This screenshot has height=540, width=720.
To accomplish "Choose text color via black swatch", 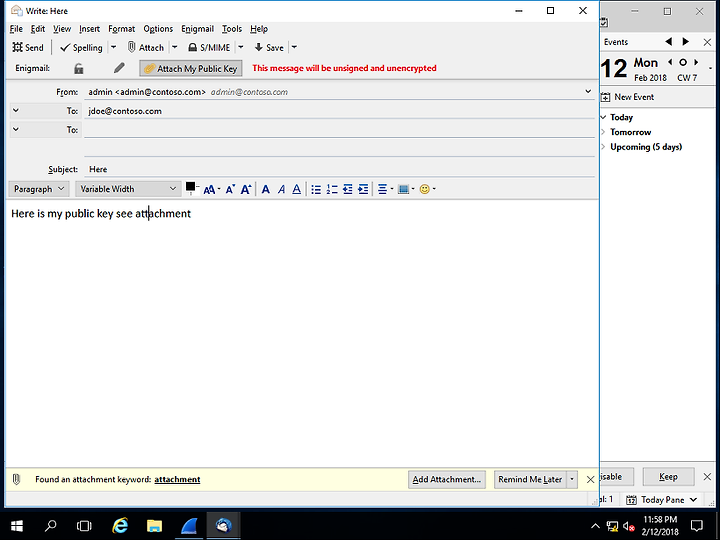I will 190,186.
